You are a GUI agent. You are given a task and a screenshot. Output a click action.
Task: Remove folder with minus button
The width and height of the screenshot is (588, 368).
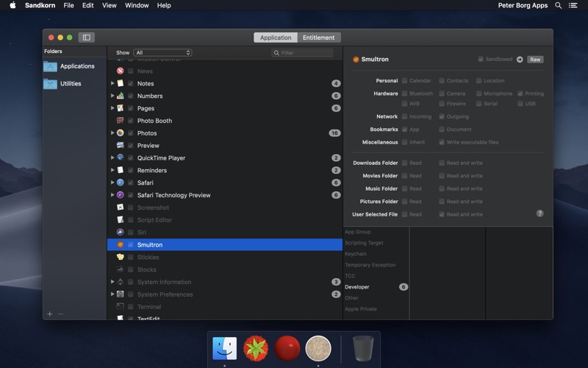61,314
